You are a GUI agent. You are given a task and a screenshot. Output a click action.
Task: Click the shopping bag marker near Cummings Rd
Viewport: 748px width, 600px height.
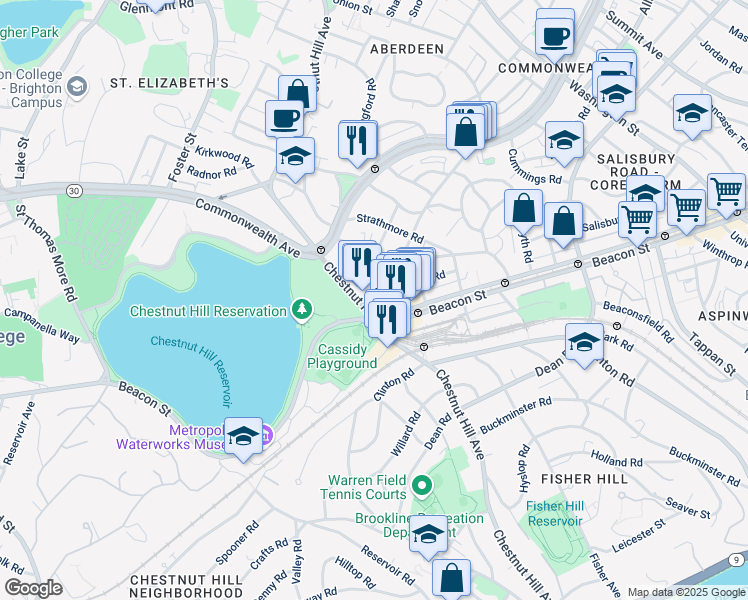523,209
